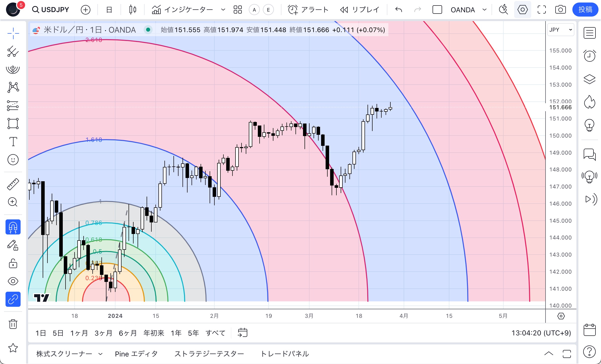Take a chart snapshot with camera icon
Screen dimensions: 601x364
[x=560, y=10]
